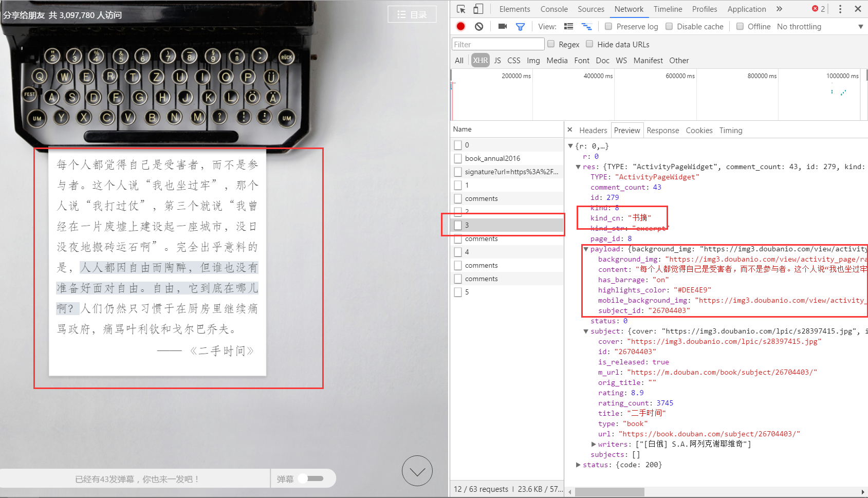Viewport: 868px width, 498px height.
Task: Select the signature?url= request row
Action: [x=507, y=172]
